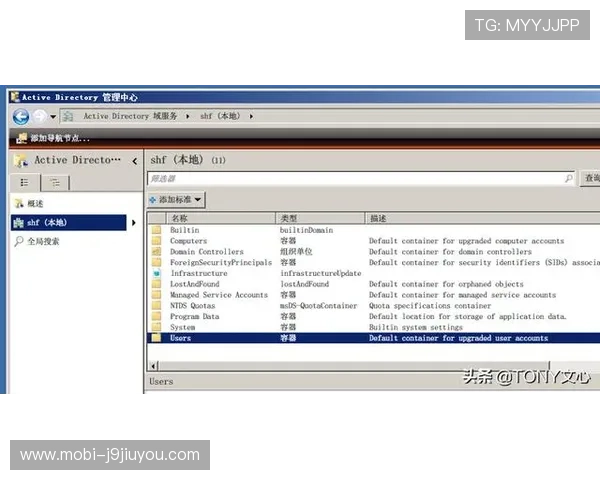Viewport: 600px width, 480px height.
Task: Click the Domain Controllers organizational unit icon
Action: pos(157,252)
